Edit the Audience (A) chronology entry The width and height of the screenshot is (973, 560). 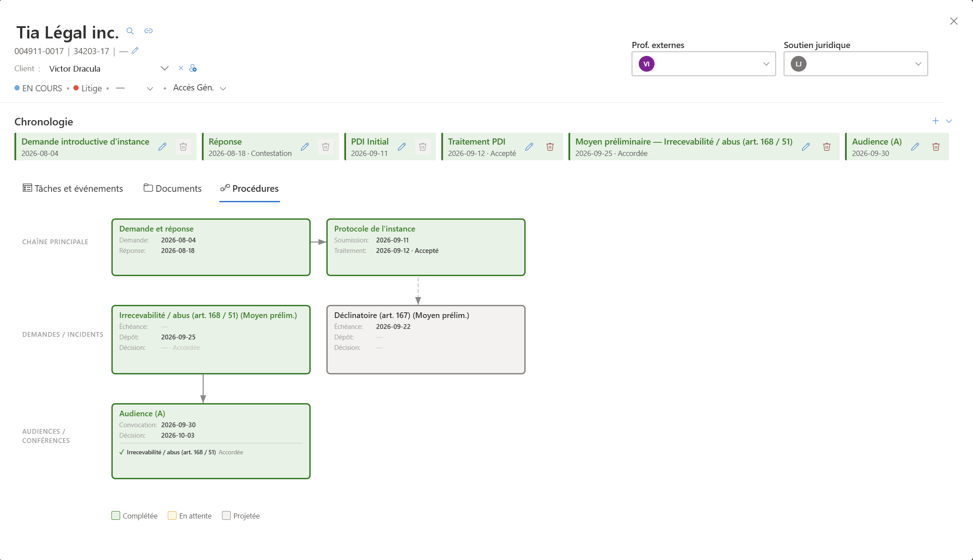click(915, 147)
